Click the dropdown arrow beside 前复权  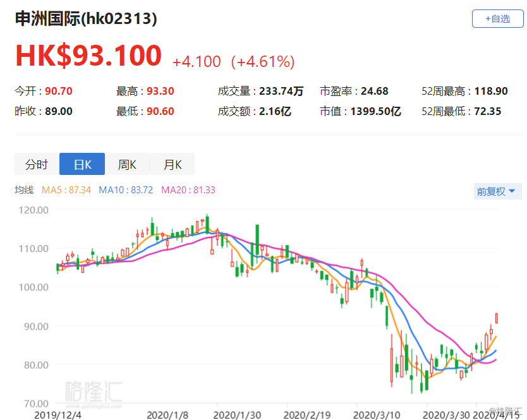click(x=512, y=191)
